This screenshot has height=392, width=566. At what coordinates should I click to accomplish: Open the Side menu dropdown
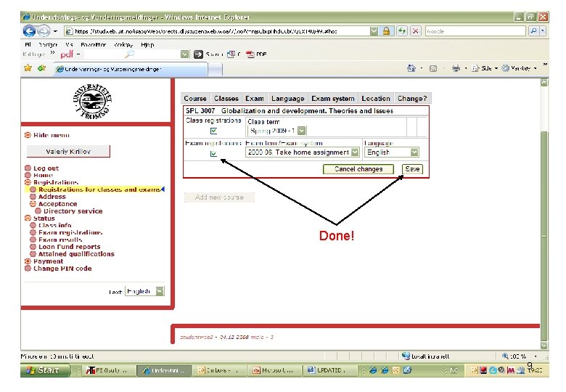coord(486,68)
